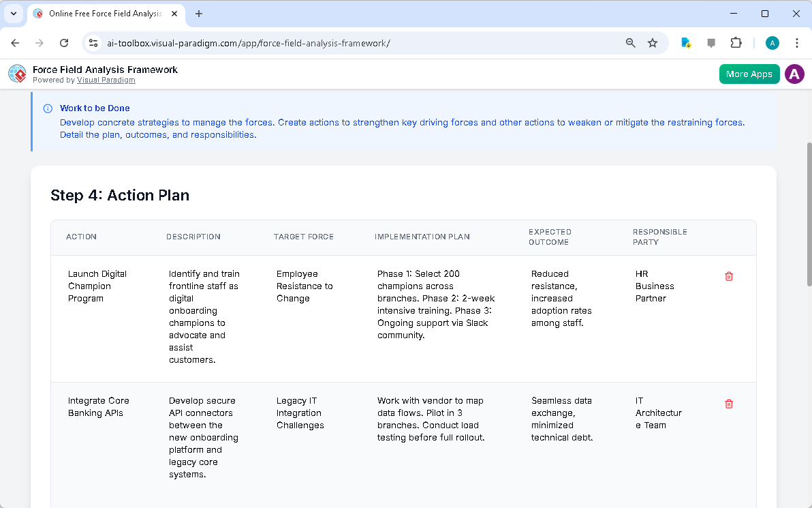Click the document download extension icon

coord(686,42)
